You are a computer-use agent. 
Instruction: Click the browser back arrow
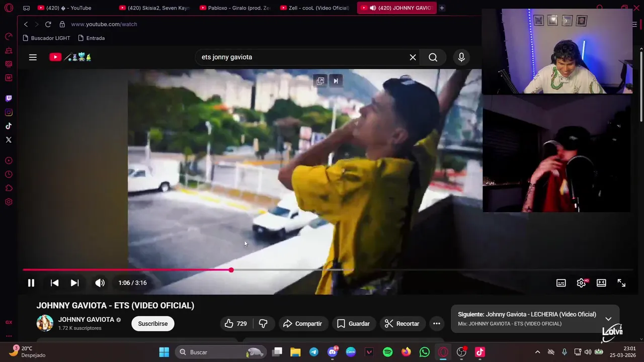26,24
